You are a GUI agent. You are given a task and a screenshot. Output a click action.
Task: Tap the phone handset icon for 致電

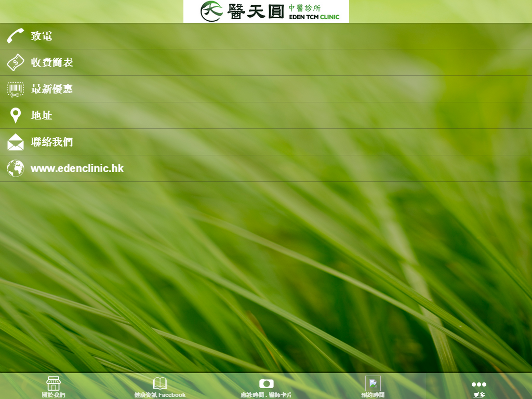(x=16, y=36)
